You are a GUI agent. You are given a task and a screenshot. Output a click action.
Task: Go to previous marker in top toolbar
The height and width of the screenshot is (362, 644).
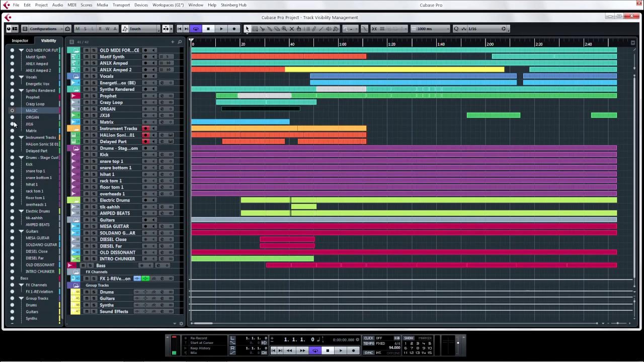[x=180, y=29]
